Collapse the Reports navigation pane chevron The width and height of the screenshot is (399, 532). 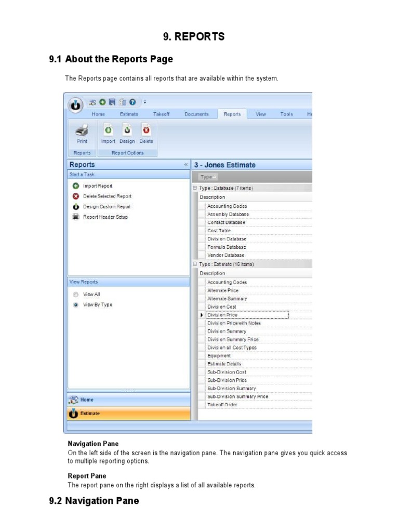click(185, 165)
